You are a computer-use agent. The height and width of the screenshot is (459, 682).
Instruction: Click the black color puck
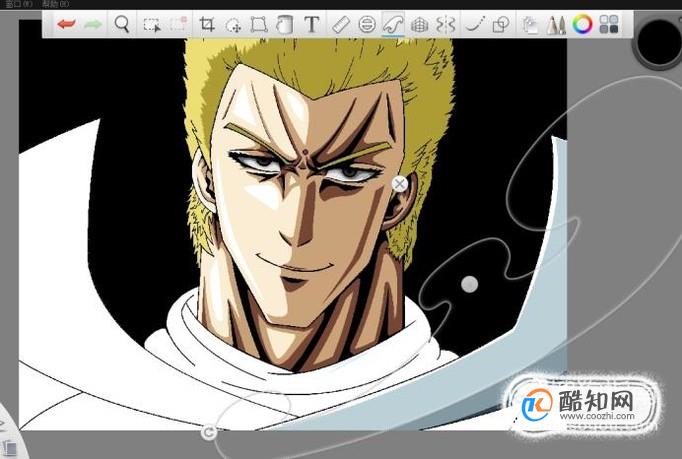[659, 42]
